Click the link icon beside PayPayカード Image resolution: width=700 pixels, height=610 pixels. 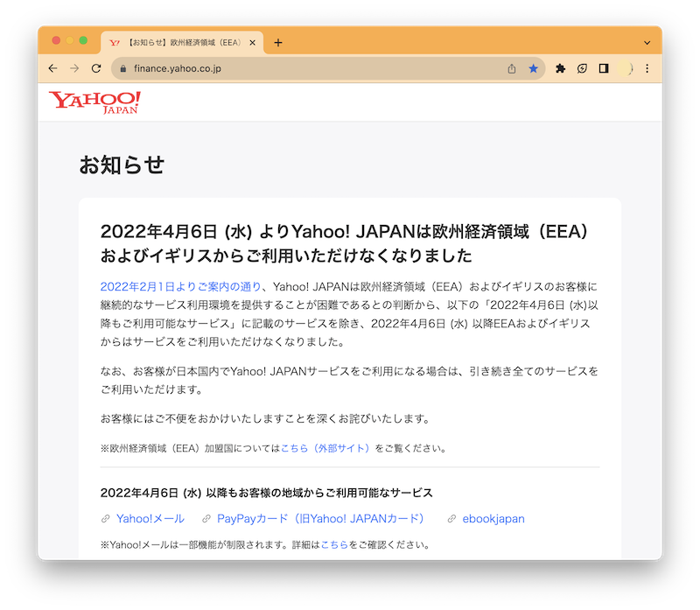coord(206,518)
